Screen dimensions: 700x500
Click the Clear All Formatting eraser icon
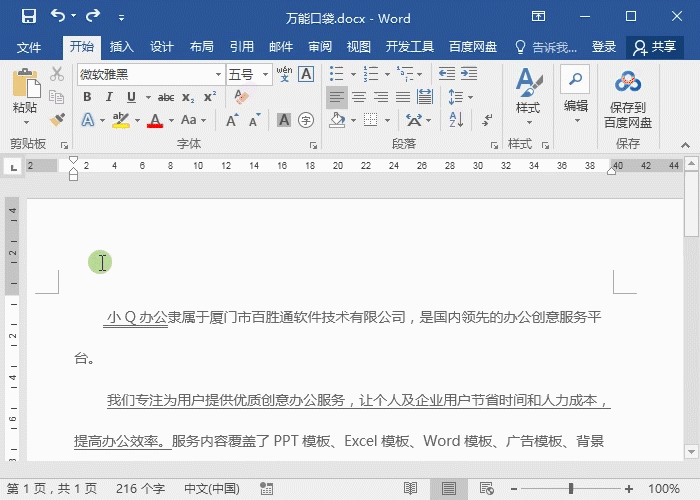(241, 97)
